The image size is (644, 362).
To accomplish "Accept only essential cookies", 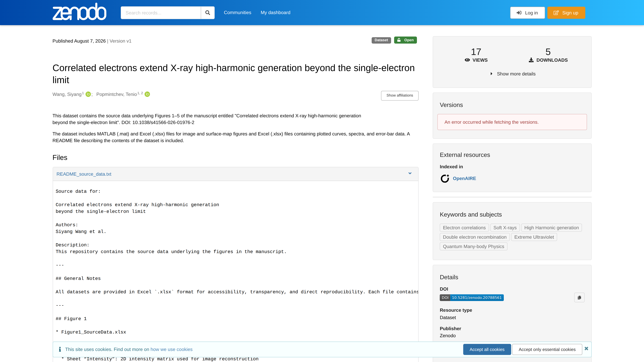I will (547, 349).
